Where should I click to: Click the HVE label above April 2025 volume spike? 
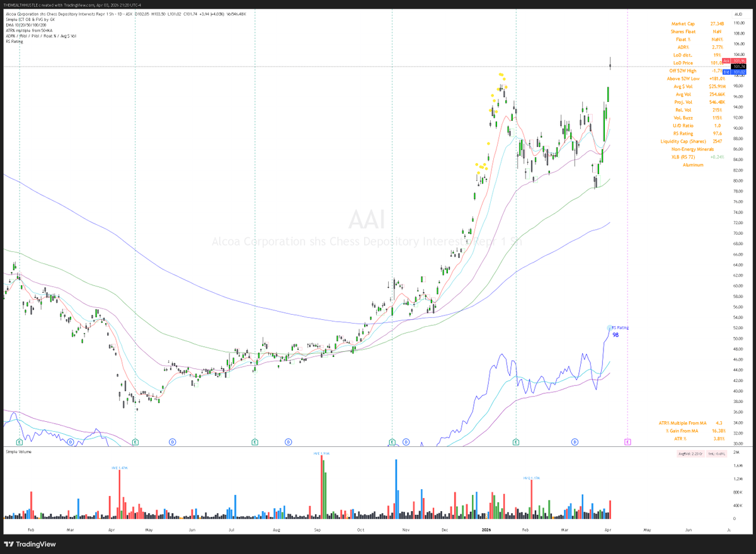118,467
